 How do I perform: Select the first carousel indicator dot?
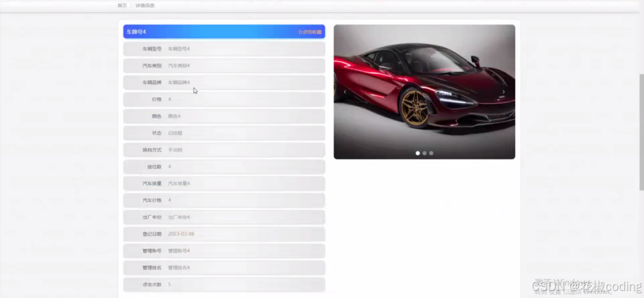pyautogui.click(x=417, y=153)
